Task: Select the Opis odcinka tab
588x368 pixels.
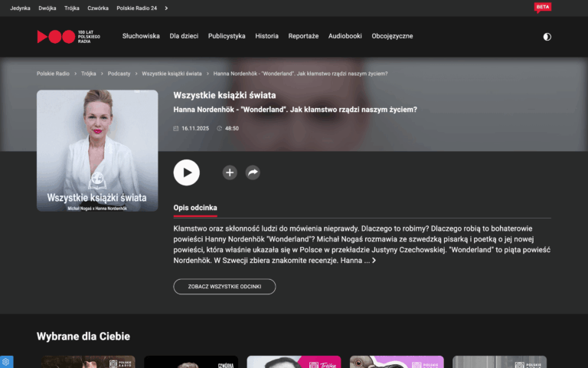Action: (195, 208)
